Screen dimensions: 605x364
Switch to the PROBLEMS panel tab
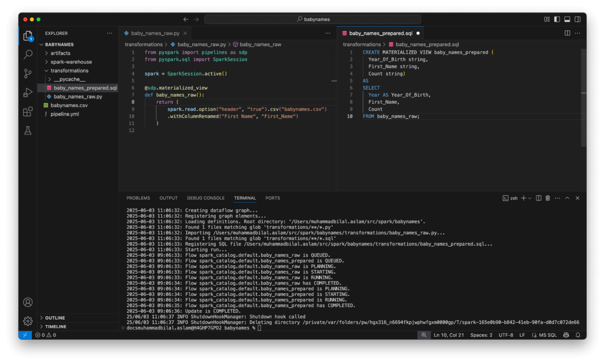pos(138,198)
